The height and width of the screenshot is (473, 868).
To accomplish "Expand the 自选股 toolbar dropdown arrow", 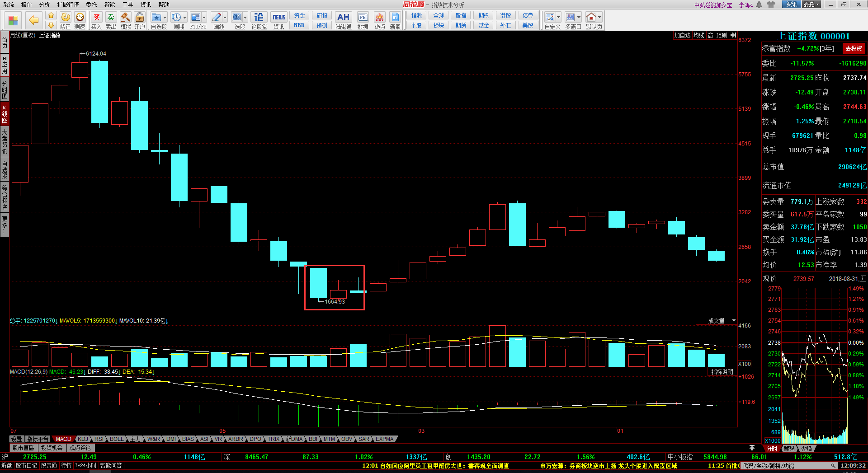I will (165, 18).
